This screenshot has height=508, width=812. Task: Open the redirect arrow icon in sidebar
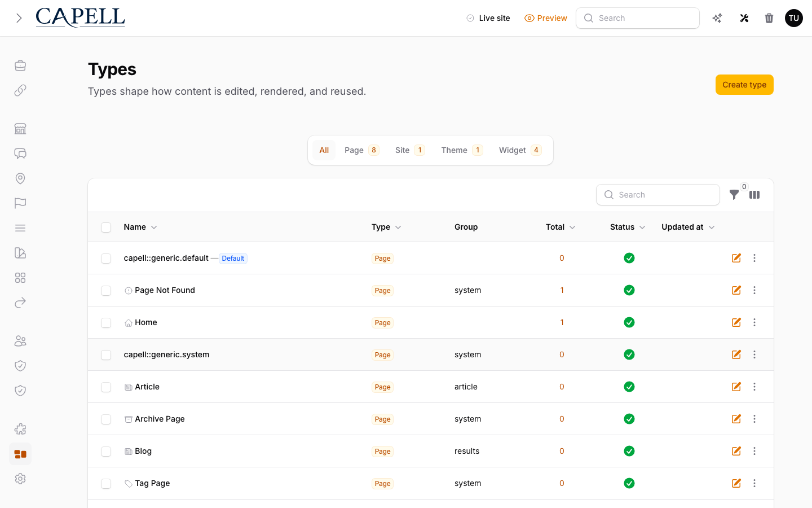pos(20,303)
